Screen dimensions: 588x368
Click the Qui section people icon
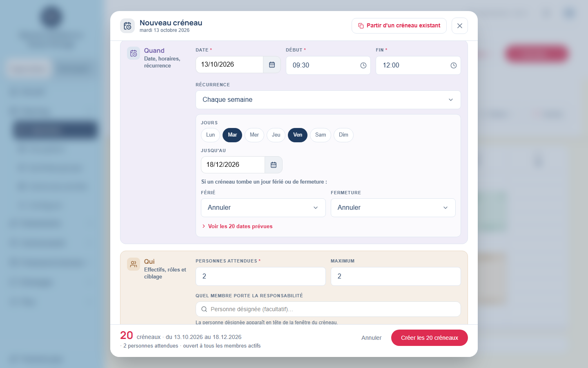pyautogui.click(x=134, y=264)
